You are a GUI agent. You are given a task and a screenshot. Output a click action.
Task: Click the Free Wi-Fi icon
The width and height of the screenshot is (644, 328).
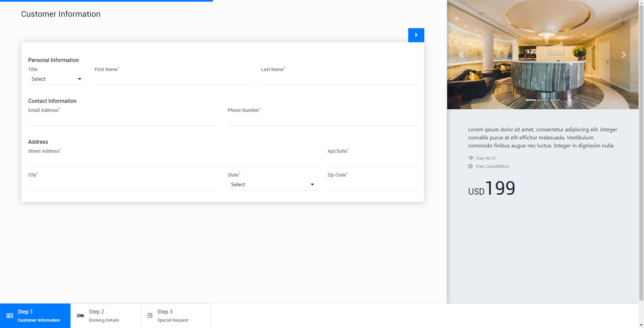(x=471, y=158)
